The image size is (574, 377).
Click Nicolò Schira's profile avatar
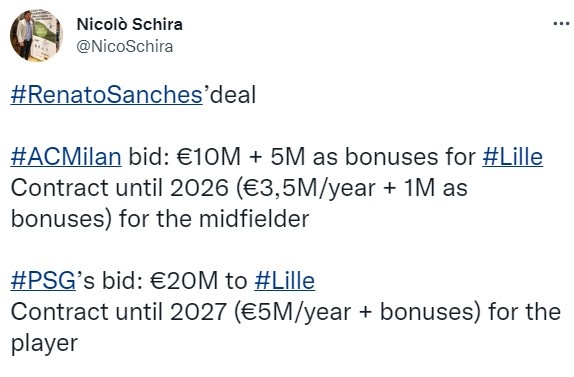36,36
